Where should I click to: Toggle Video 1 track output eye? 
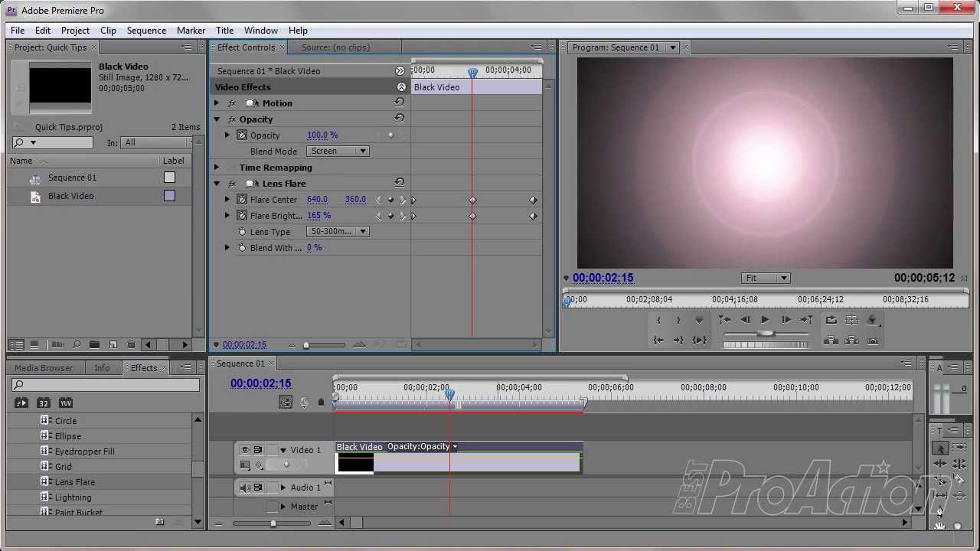[x=245, y=450]
